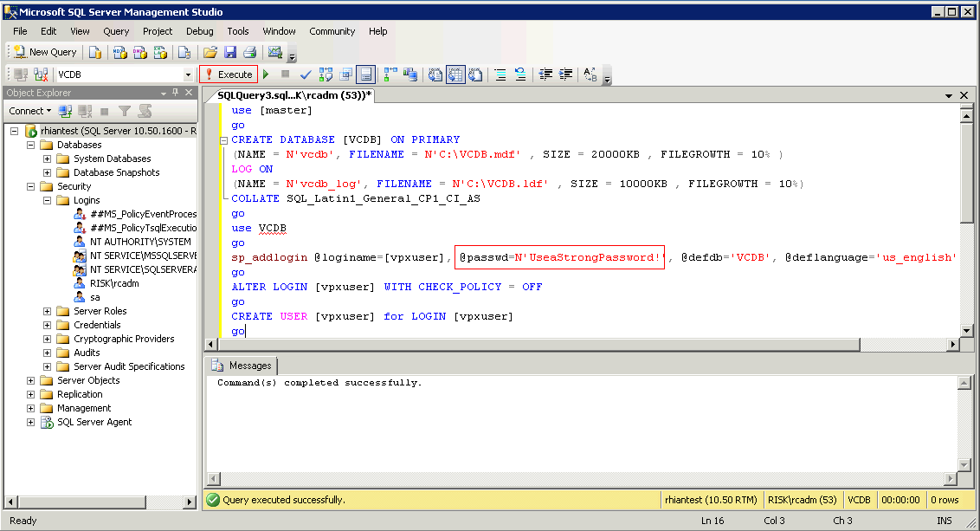Open the Connect dropdown in Object Explorer
The image size is (980, 531).
[x=29, y=112]
